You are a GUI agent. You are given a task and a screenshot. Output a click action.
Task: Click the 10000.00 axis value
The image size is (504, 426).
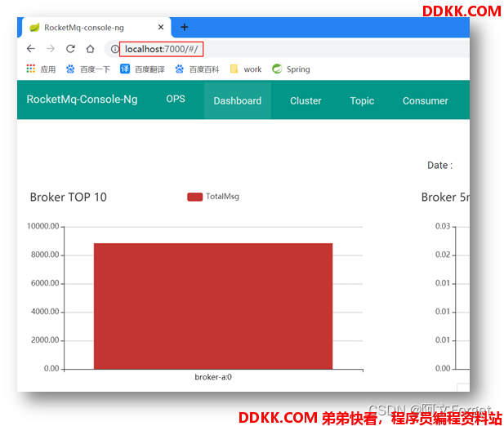click(x=43, y=226)
